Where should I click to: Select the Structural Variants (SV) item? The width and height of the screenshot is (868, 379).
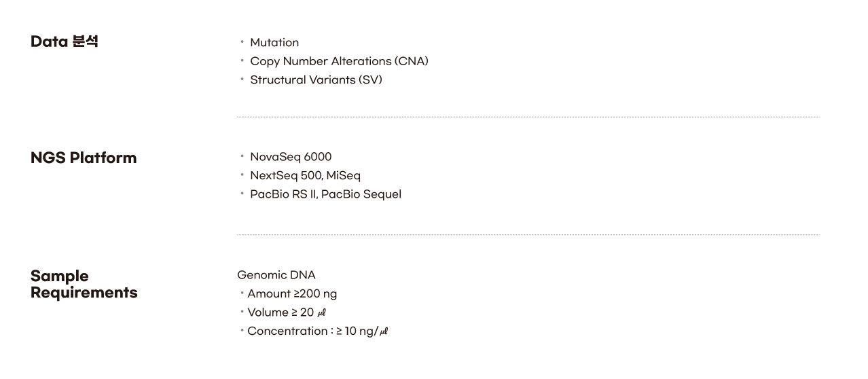[316, 79]
